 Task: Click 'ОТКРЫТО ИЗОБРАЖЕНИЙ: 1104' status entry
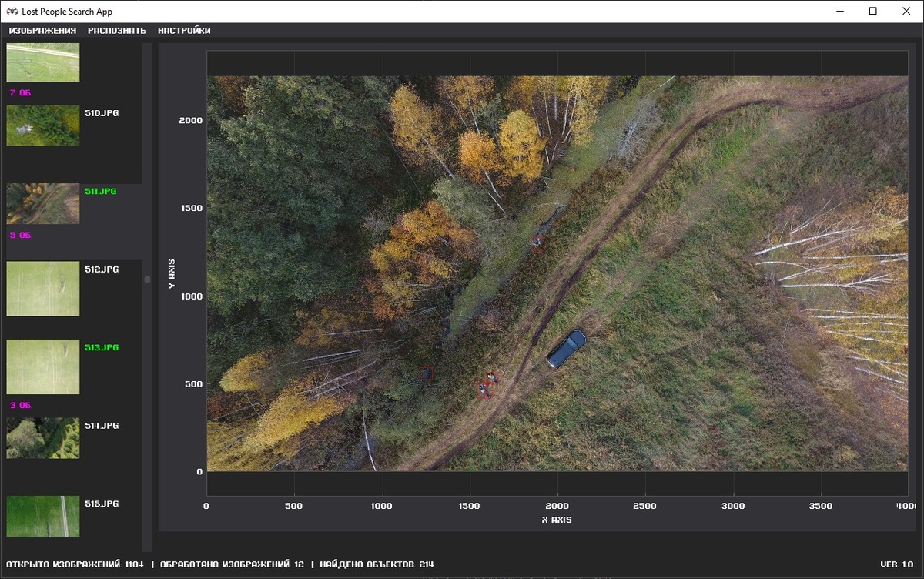click(x=75, y=564)
